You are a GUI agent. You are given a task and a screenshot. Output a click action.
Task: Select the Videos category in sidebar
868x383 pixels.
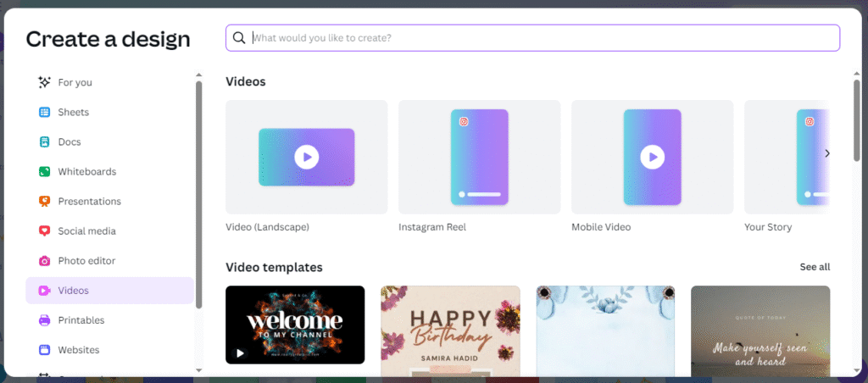pos(109,291)
